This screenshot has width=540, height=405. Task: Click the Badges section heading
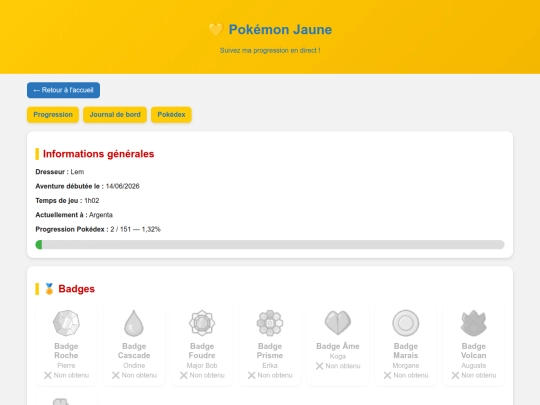[x=76, y=289]
